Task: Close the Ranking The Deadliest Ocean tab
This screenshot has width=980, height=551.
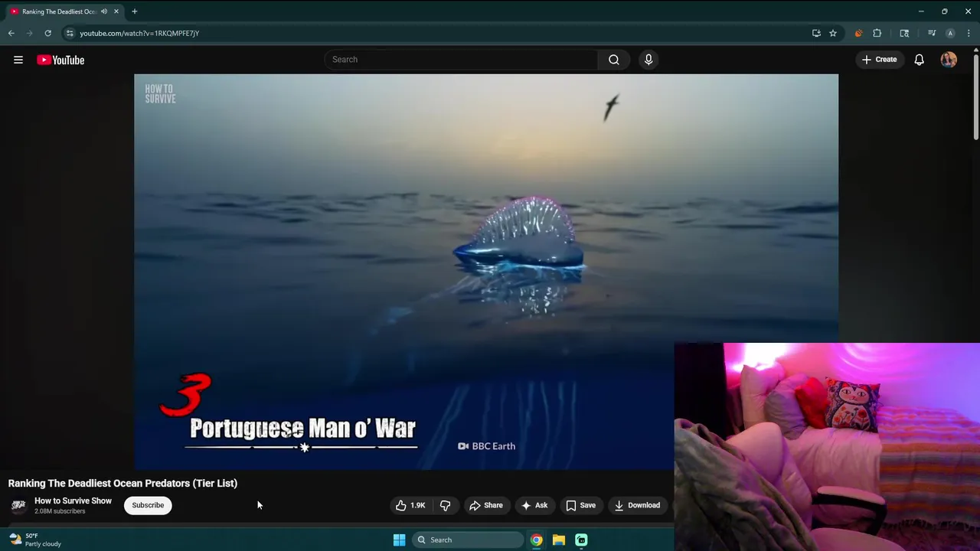Action: (116, 11)
